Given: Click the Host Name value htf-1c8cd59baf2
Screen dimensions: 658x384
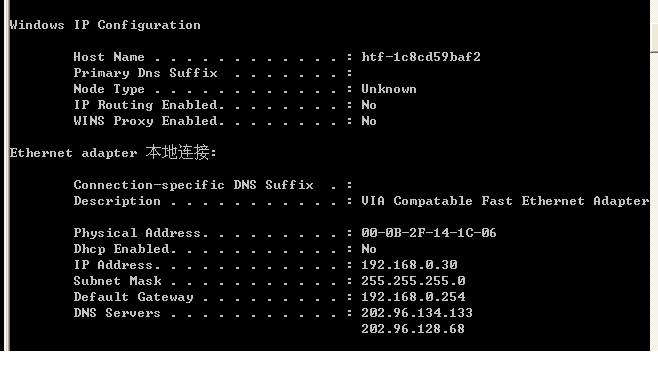Looking at the screenshot, I should tap(421, 57).
